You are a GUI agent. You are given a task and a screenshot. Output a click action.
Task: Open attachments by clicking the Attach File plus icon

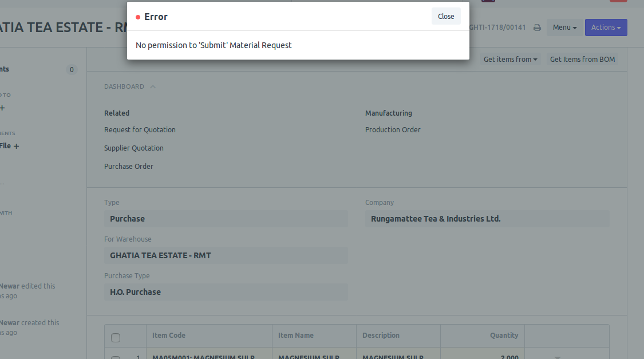tap(17, 146)
